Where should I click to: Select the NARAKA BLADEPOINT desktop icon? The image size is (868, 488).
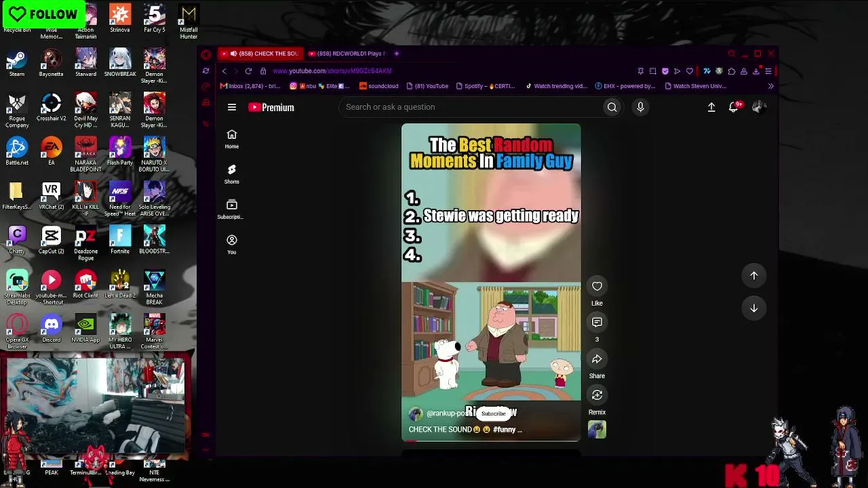tap(85, 155)
